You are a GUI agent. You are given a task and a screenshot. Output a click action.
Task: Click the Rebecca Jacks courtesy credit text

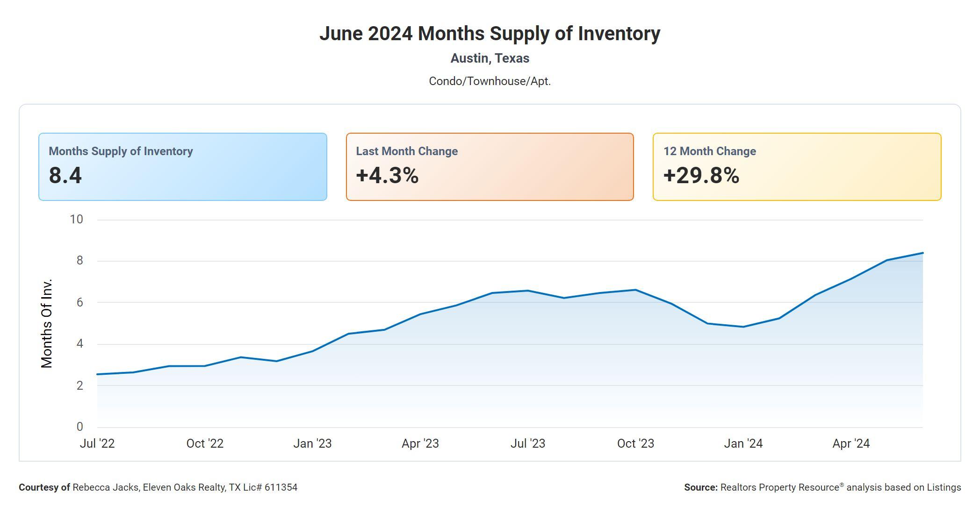tap(158, 487)
